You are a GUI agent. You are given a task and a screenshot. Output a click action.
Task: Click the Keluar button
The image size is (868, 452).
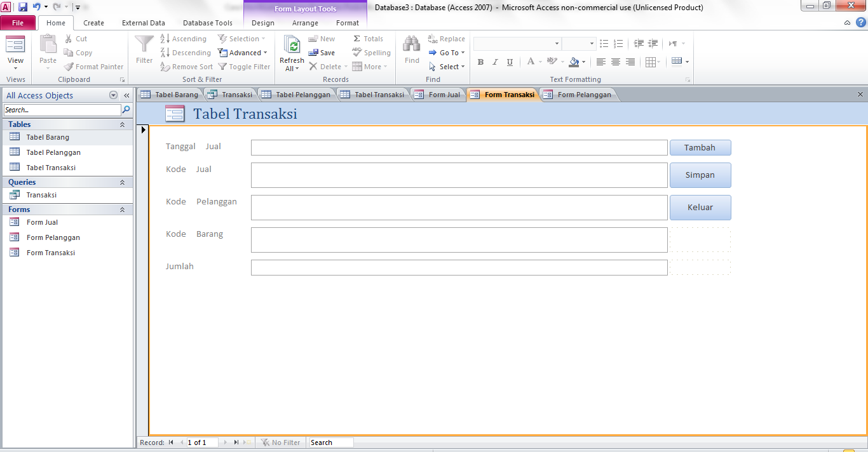(x=700, y=208)
